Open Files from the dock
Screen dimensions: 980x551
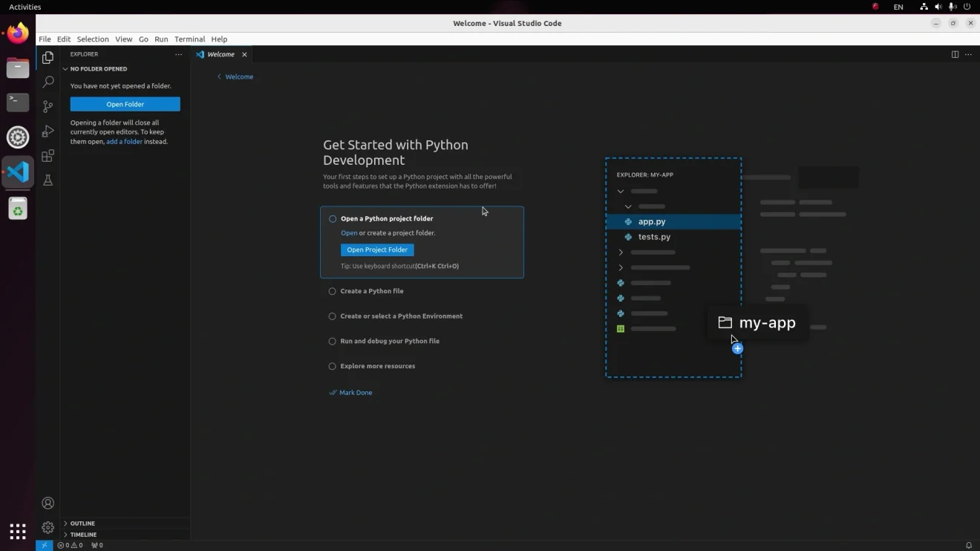point(18,68)
